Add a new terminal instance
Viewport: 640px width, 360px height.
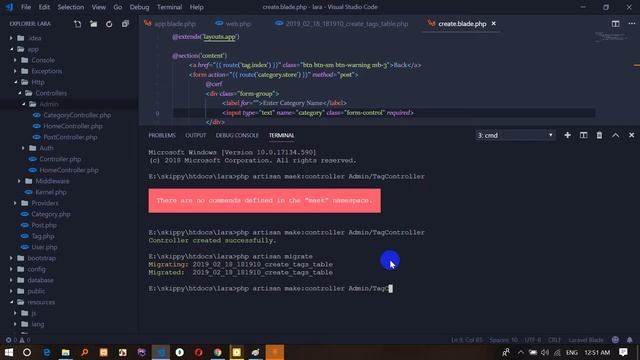[x=567, y=135]
